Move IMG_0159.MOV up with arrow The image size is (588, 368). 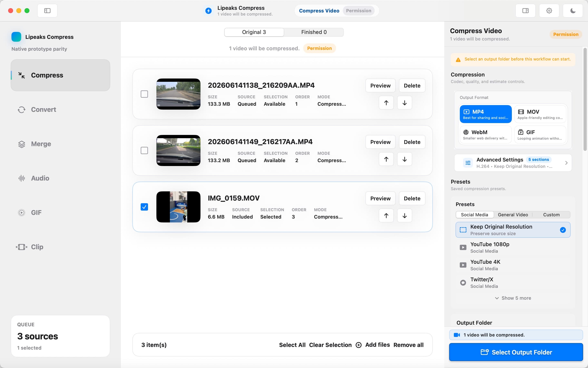(x=386, y=216)
